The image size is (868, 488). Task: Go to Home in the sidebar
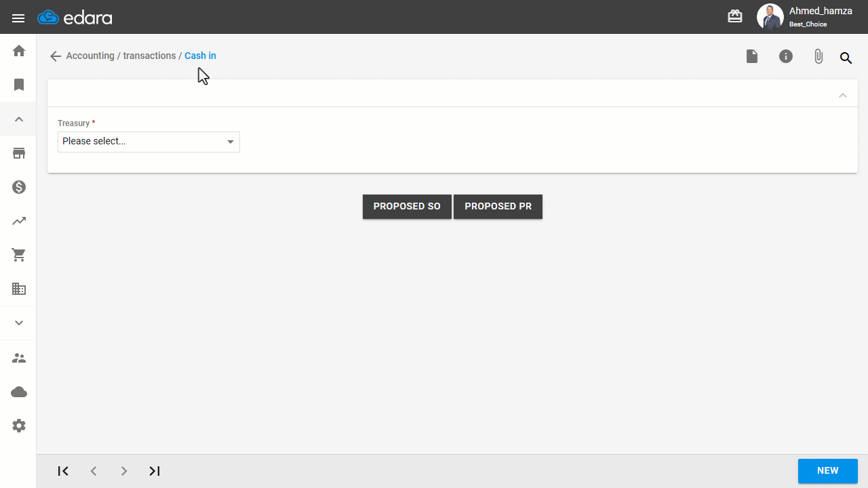(x=19, y=51)
